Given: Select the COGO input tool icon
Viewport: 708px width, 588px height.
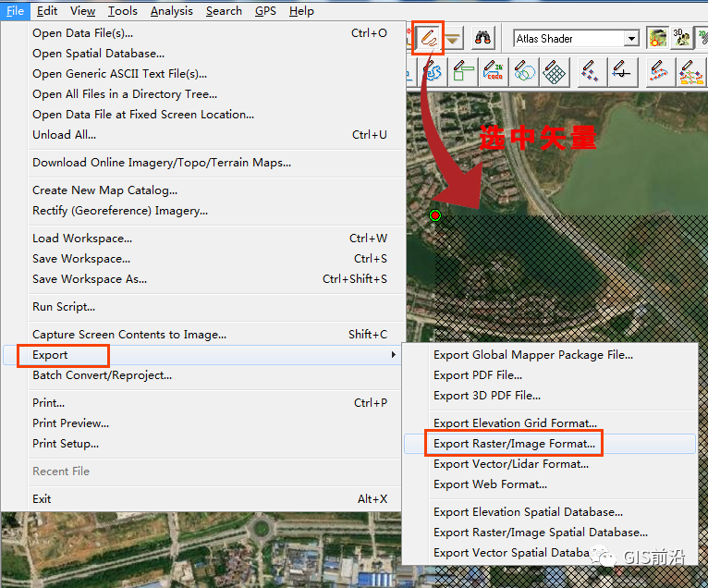Looking at the screenshot, I should pyautogui.click(x=494, y=72).
